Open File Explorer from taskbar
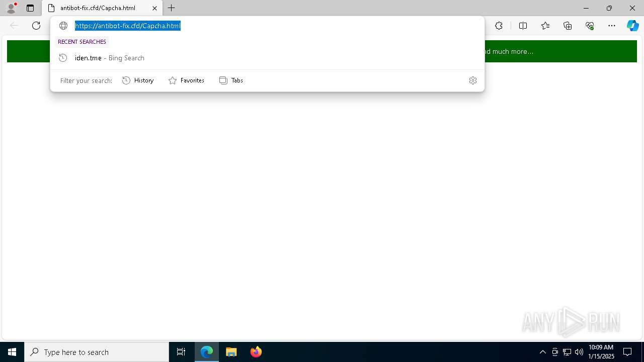644x362 pixels. click(x=231, y=352)
